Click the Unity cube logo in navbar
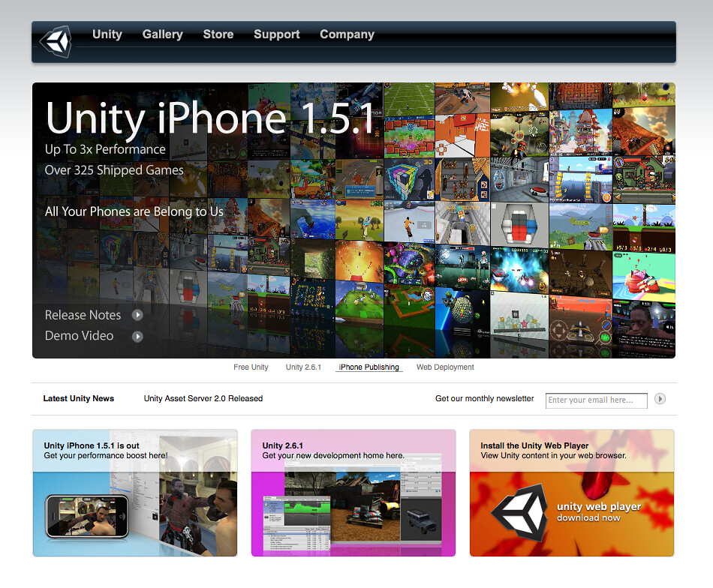This screenshot has width=713, height=588. tap(55, 42)
